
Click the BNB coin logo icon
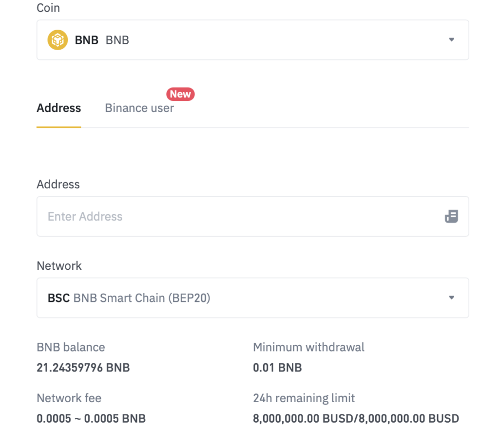(x=57, y=40)
